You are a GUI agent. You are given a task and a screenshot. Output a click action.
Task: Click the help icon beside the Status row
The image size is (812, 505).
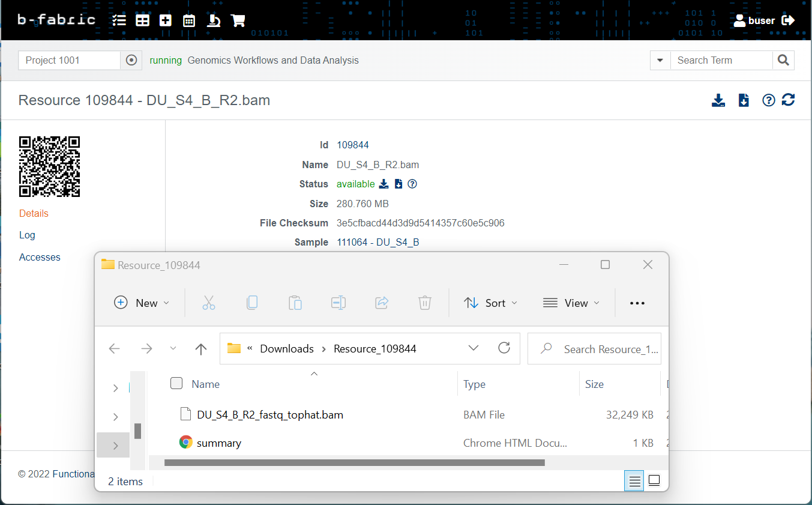[412, 184]
